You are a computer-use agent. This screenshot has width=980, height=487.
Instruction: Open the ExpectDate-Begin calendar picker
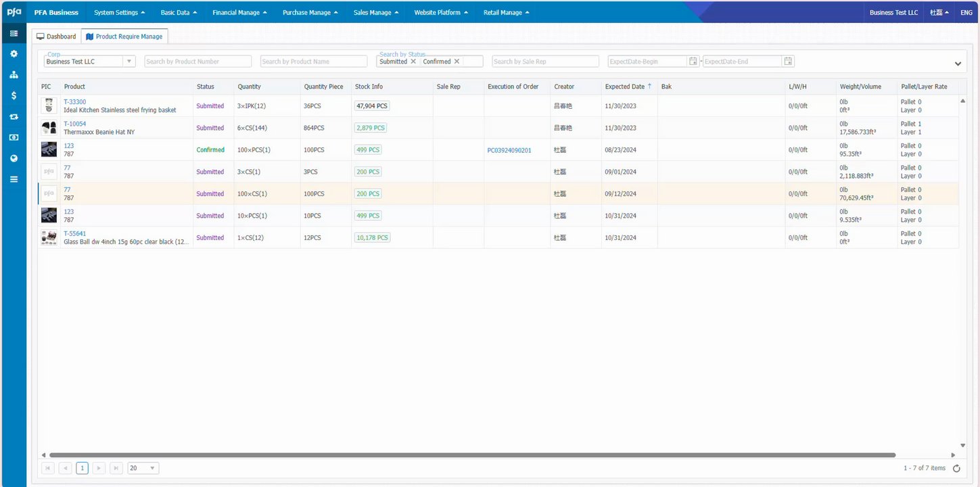click(x=693, y=62)
